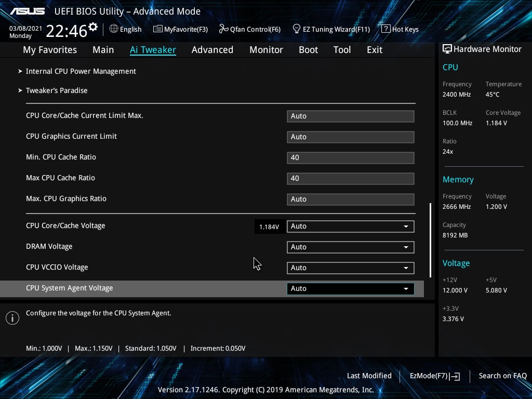Click the Max CPU Cache Ratio field

351,179
